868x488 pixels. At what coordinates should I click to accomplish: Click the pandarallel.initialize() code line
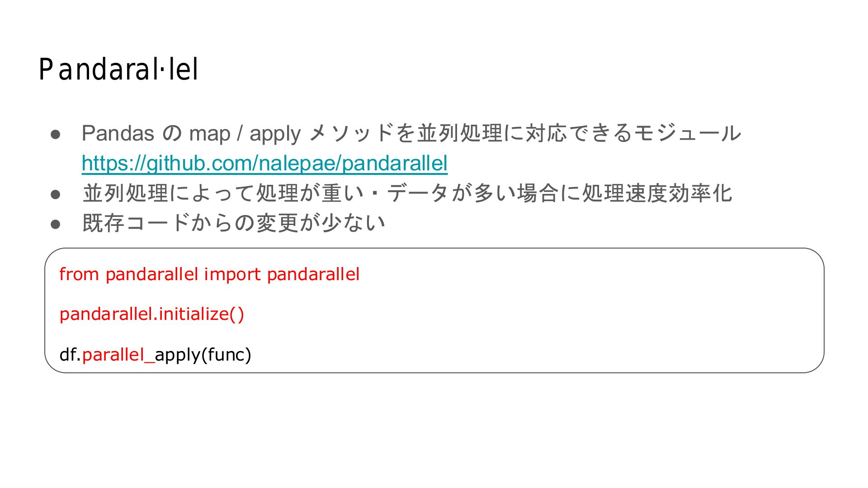click(x=151, y=314)
